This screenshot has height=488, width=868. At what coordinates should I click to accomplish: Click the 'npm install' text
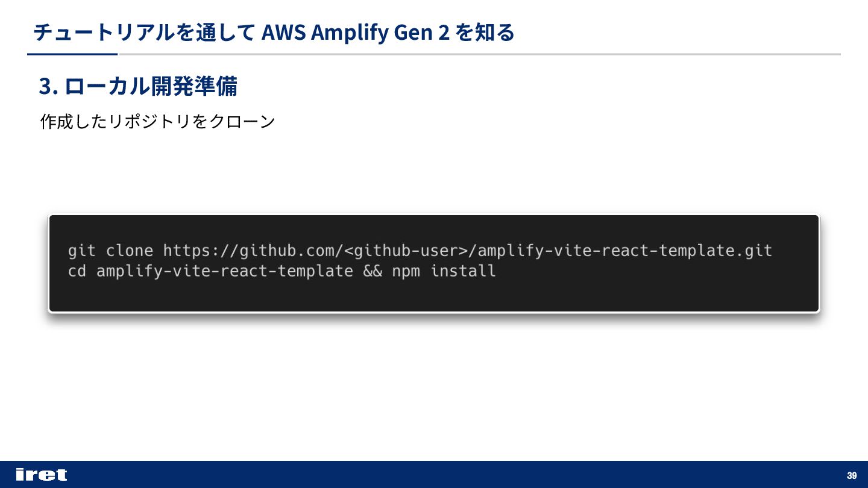[x=444, y=271]
